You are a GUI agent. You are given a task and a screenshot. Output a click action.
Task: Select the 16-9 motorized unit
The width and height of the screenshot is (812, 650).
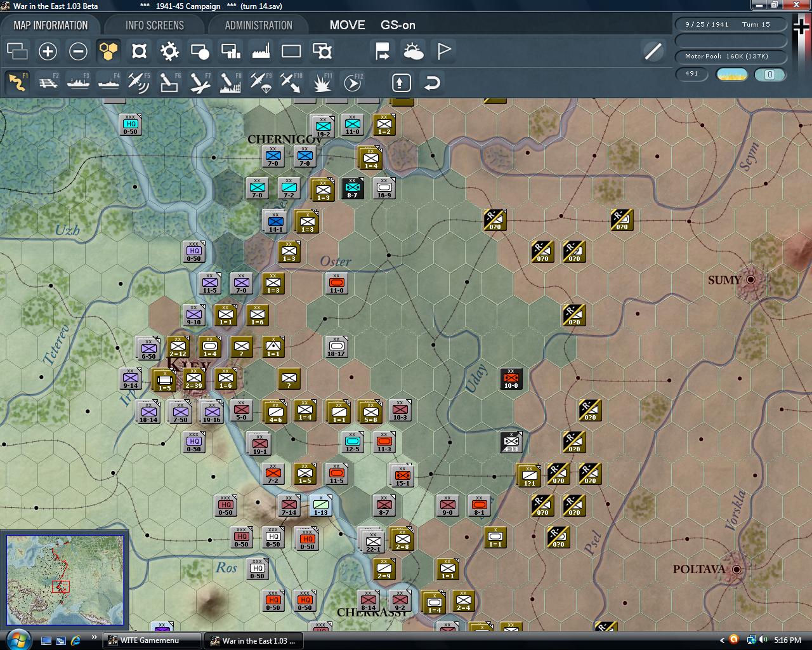[384, 189]
